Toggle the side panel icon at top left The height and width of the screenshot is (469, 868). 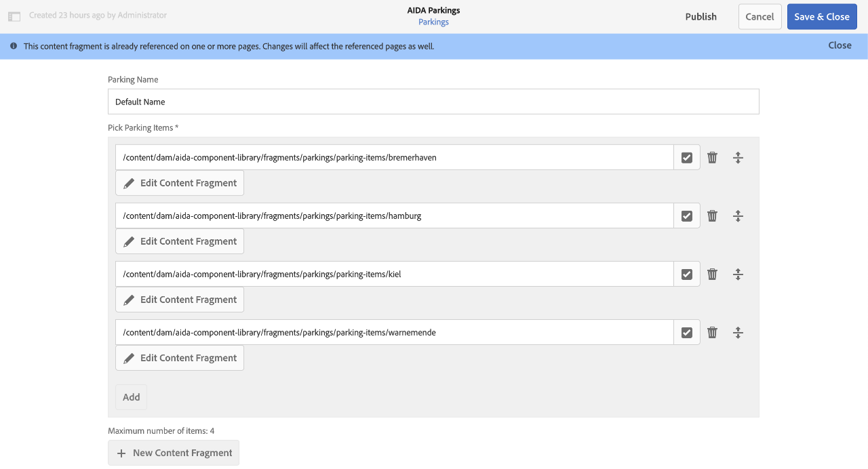pos(14,16)
